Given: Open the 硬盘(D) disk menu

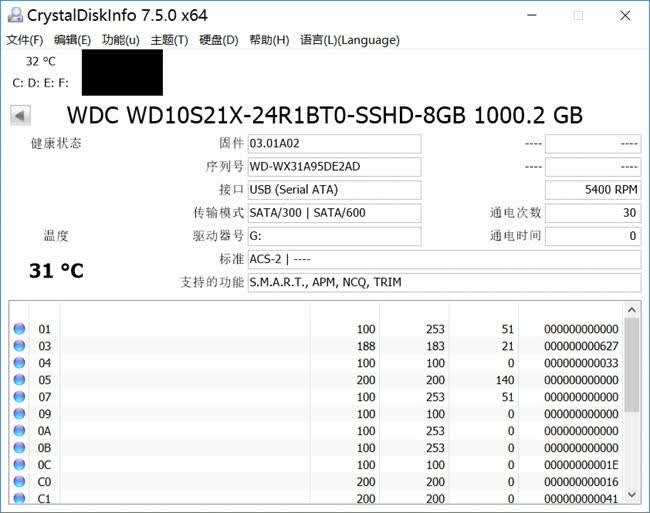Looking at the screenshot, I should (x=218, y=40).
